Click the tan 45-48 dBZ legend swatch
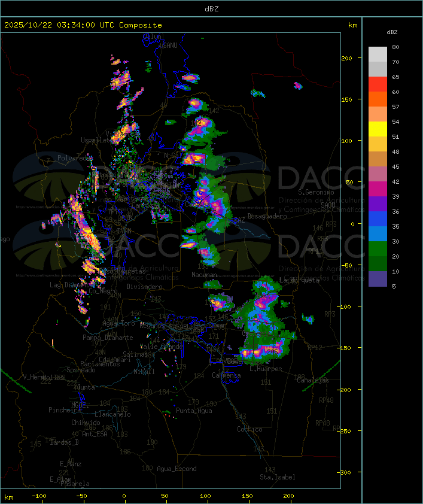Screen dimensions: 423x504 pyautogui.click(x=378, y=159)
